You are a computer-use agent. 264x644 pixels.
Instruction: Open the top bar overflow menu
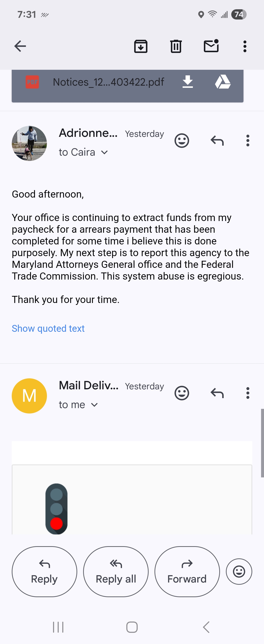click(x=245, y=46)
